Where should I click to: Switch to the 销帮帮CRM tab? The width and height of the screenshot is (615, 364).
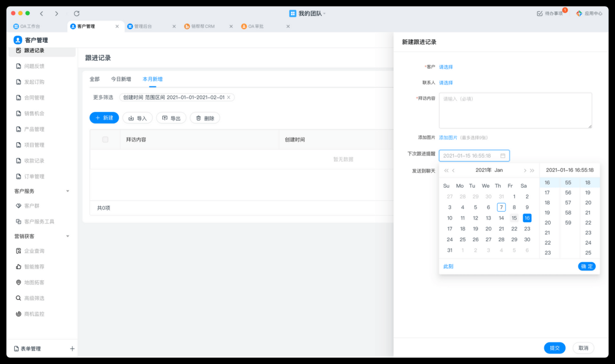(200, 26)
